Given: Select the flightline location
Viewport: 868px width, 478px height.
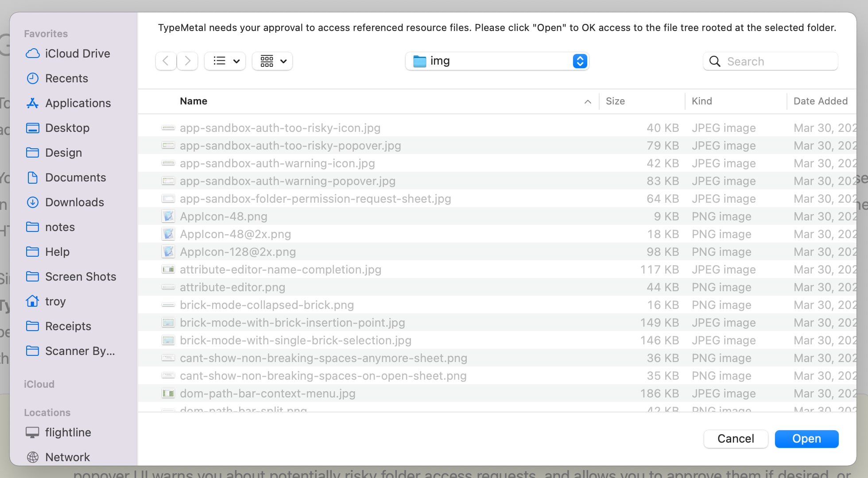Looking at the screenshot, I should (x=58, y=432).
